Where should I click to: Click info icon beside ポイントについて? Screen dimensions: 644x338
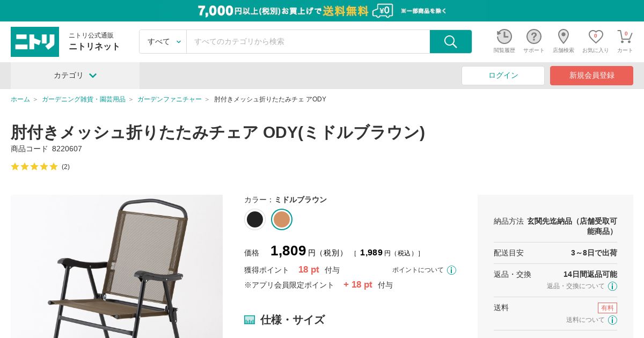[451, 270]
